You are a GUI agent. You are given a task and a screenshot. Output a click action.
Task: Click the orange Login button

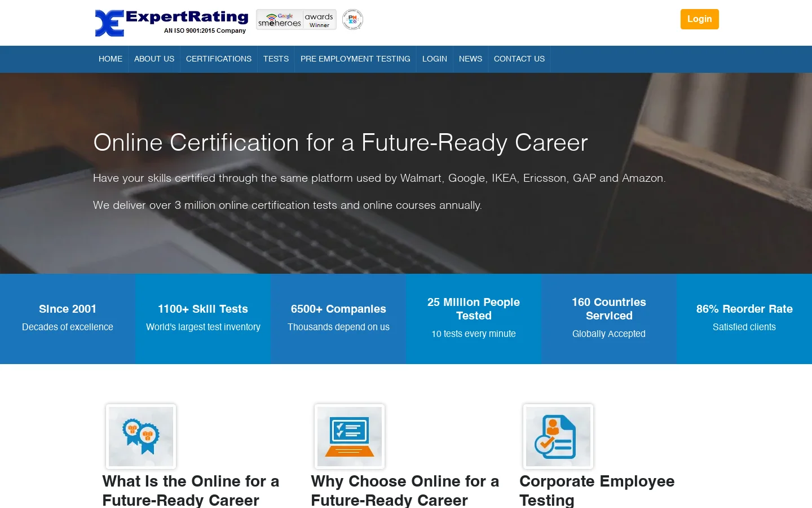(699, 19)
